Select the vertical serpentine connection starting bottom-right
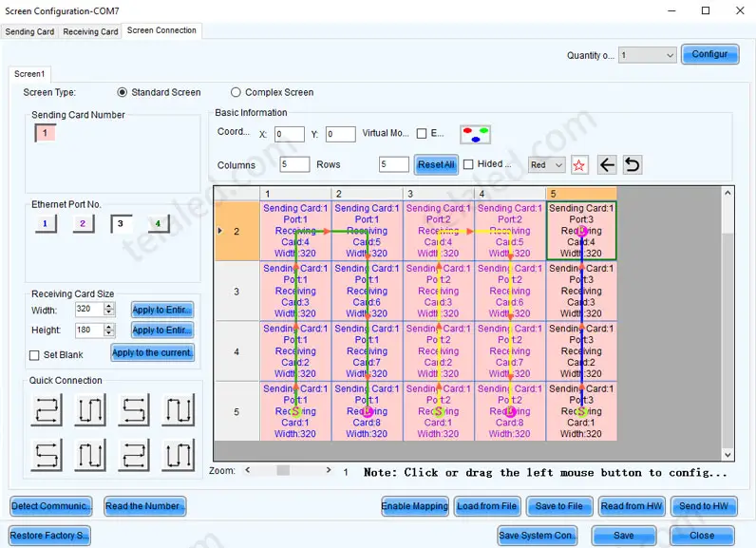The width and height of the screenshot is (756, 548). pos(178,455)
